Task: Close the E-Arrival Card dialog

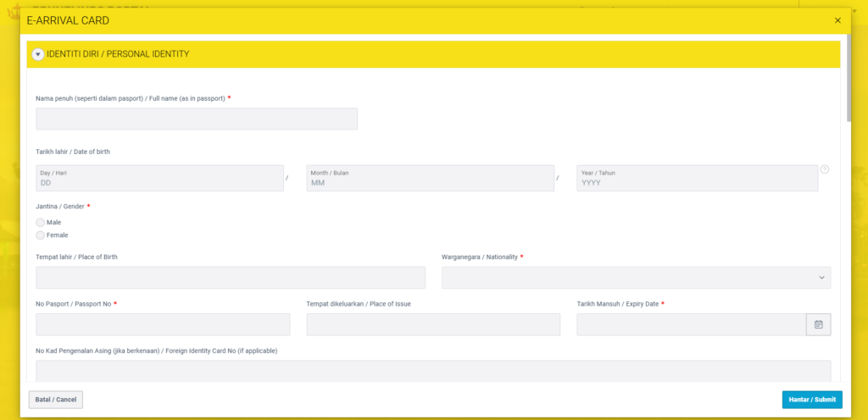Action: coord(837,20)
